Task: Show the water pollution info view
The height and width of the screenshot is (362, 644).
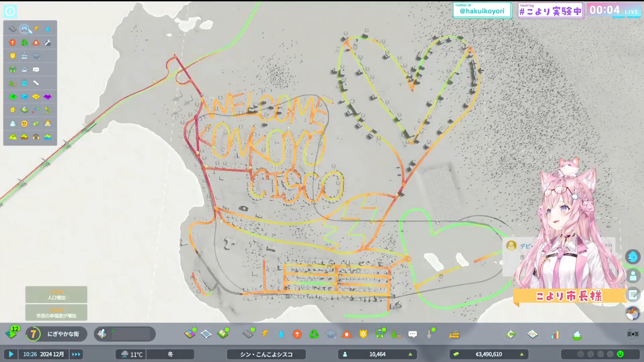Action: (x=48, y=137)
